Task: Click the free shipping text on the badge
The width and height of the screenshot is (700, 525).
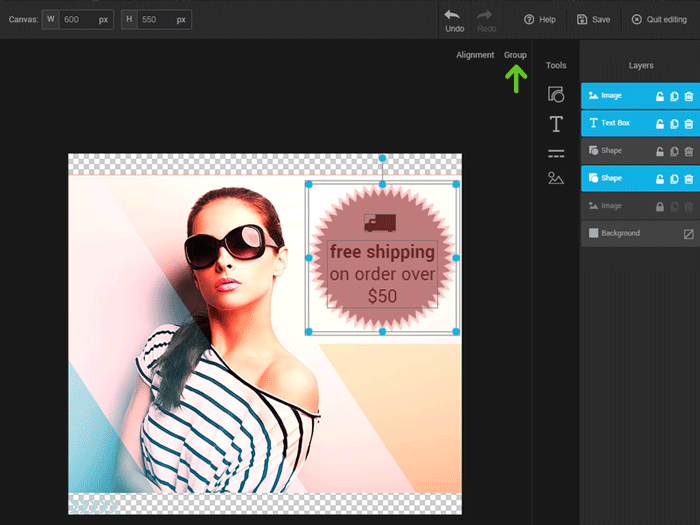Action: 382,252
